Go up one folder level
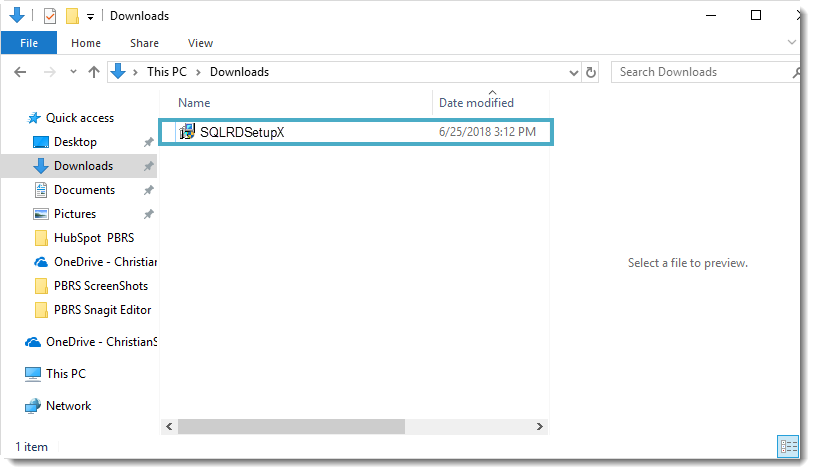 pyautogui.click(x=94, y=72)
